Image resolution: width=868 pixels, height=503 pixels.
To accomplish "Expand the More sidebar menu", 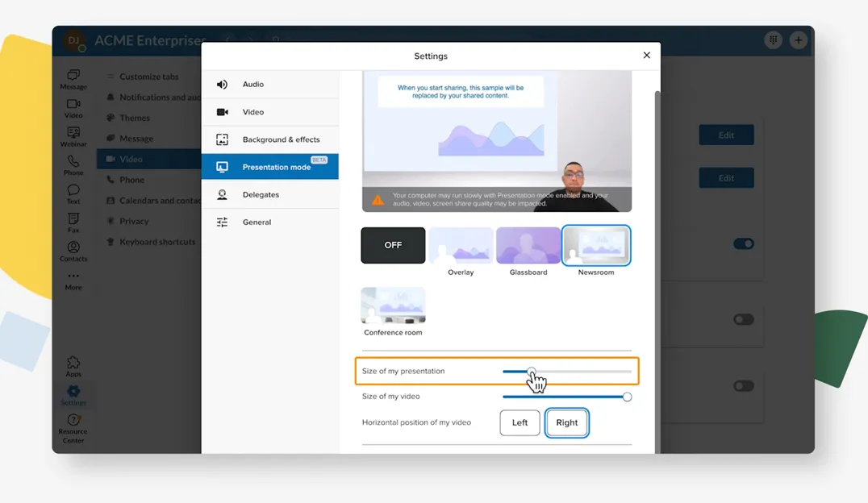I will point(73,281).
